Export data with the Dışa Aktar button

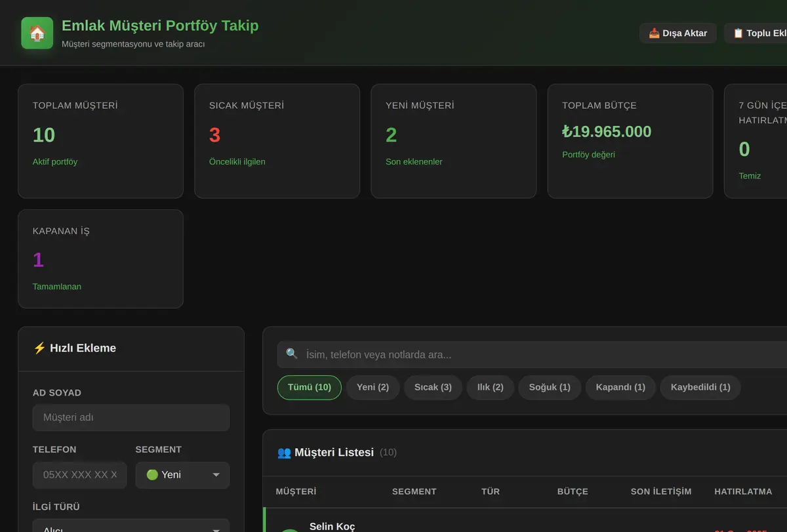pyautogui.click(x=678, y=33)
